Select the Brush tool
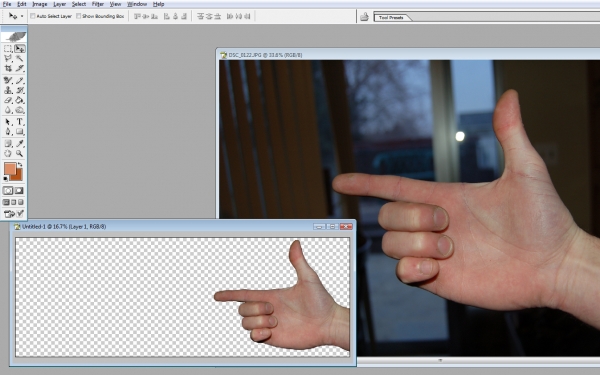The height and width of the screenshot is (375, 600). pyautogui.click(x=20, y=80)
